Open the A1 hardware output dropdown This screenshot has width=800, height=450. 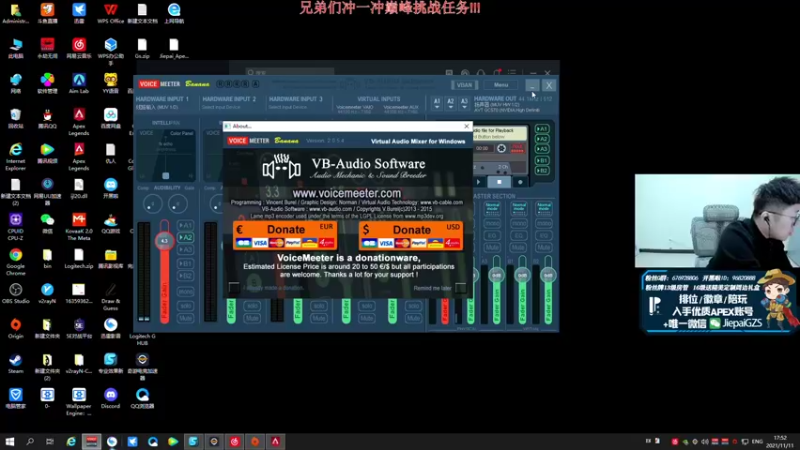click(x=437, y=104)
